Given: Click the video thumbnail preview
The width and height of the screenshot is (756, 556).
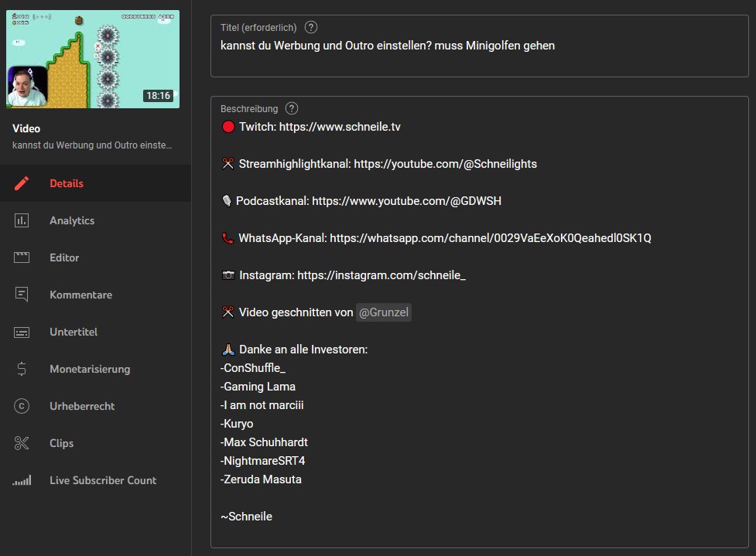Looking at the screenshot, I should tap(93, 59).
